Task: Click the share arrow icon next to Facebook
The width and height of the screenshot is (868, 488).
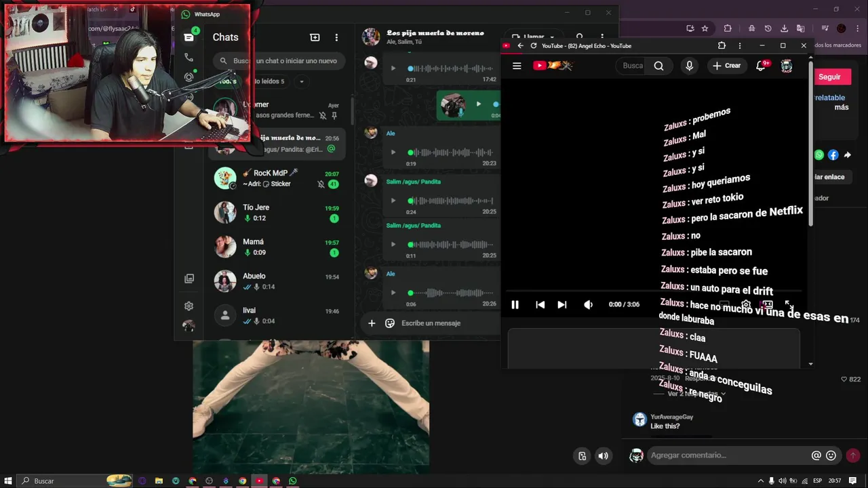Action: [848, 155]
